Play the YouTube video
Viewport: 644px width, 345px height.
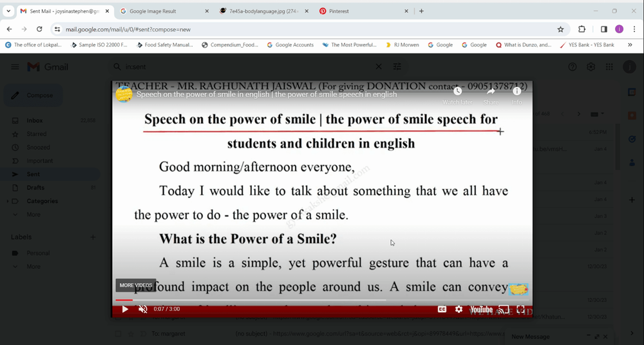[125, 310]
